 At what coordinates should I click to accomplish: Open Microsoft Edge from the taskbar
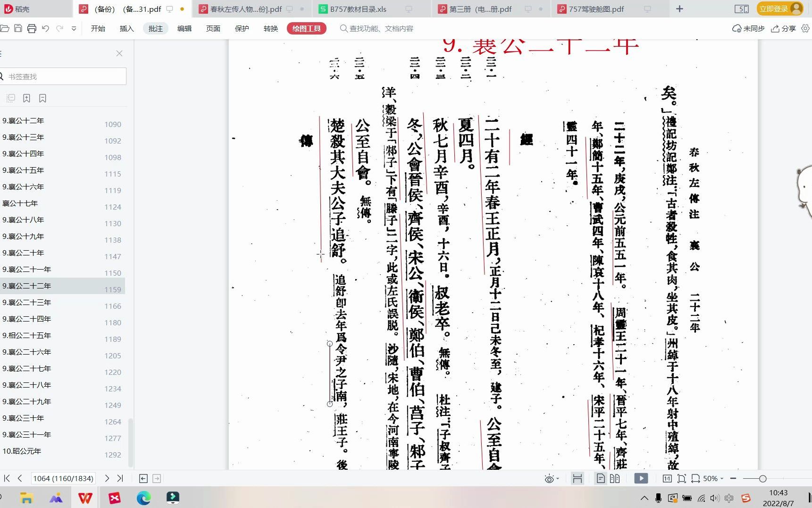(143, 498)
